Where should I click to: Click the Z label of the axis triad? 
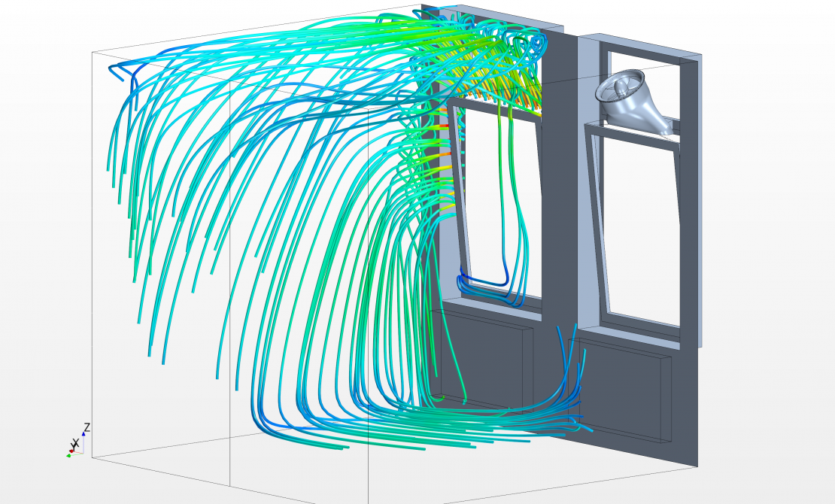point(87,427)
